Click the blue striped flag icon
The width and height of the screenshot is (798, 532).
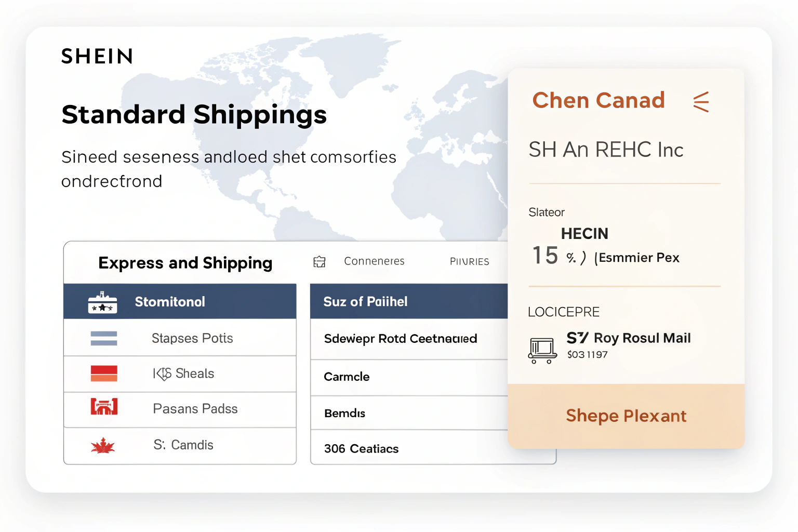pyautogui.click(x=104, y=339)
